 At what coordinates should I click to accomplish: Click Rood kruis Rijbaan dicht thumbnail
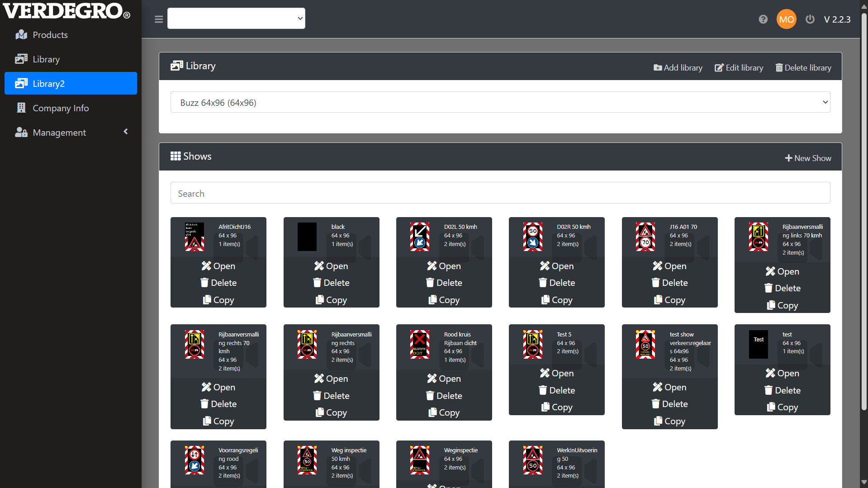pos(420,344)
